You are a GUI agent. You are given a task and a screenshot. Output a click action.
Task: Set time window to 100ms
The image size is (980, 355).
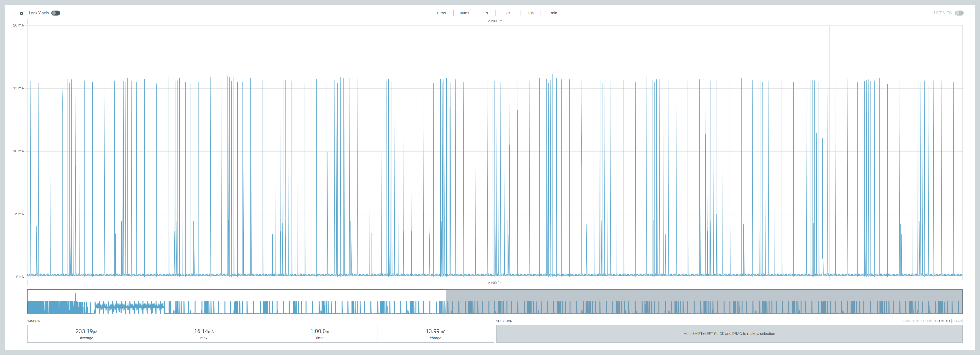[463, 13]
